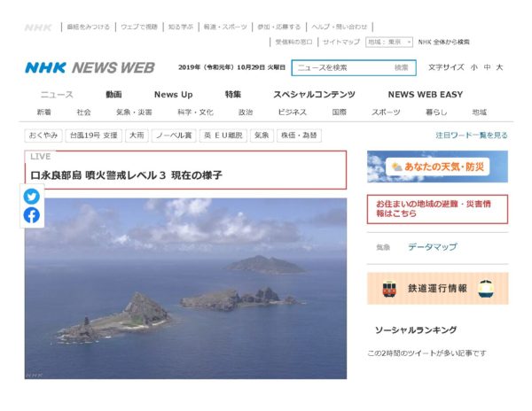
Task: Open the データマップ link
Action: click(x=433, y=247)
